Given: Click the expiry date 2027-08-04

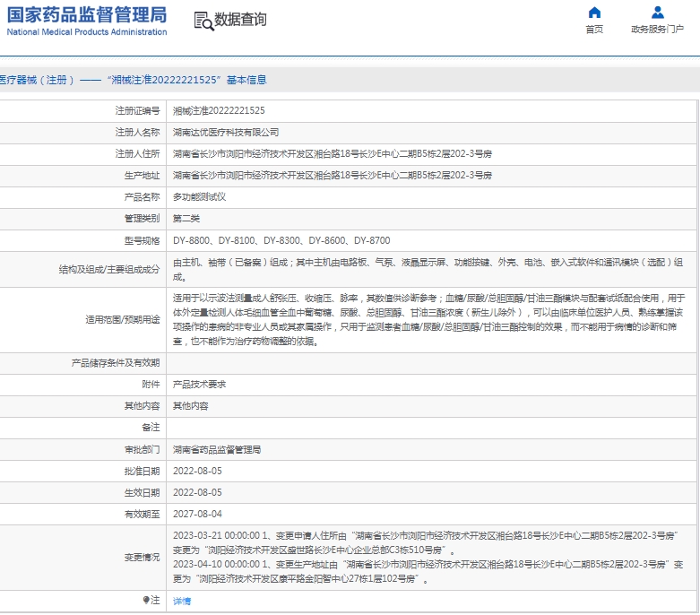Looking at the screenshot, I should click(197, 514).
